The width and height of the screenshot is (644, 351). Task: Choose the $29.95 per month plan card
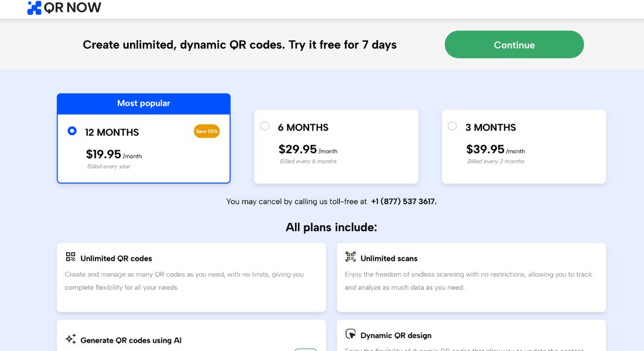tap(336, 147)
